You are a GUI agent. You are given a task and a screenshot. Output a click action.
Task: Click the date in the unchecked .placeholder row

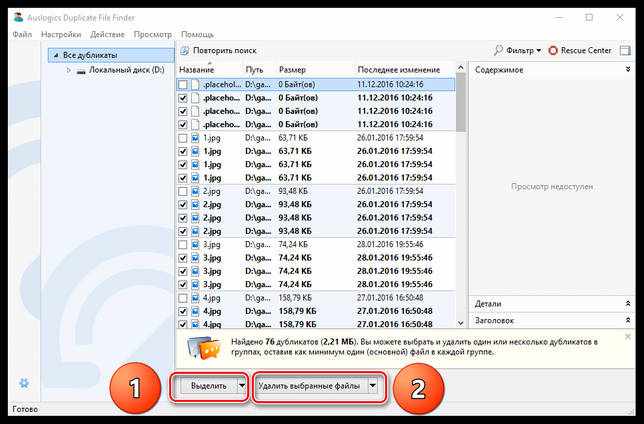click(390, 84)
